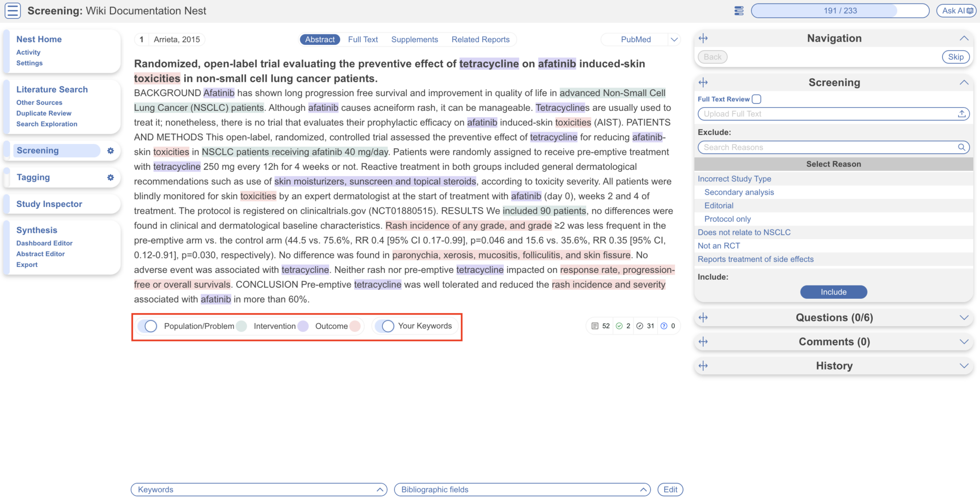Switch to the Full Text tab
This screenshot has height=503, width=980.
pos(363,39)
